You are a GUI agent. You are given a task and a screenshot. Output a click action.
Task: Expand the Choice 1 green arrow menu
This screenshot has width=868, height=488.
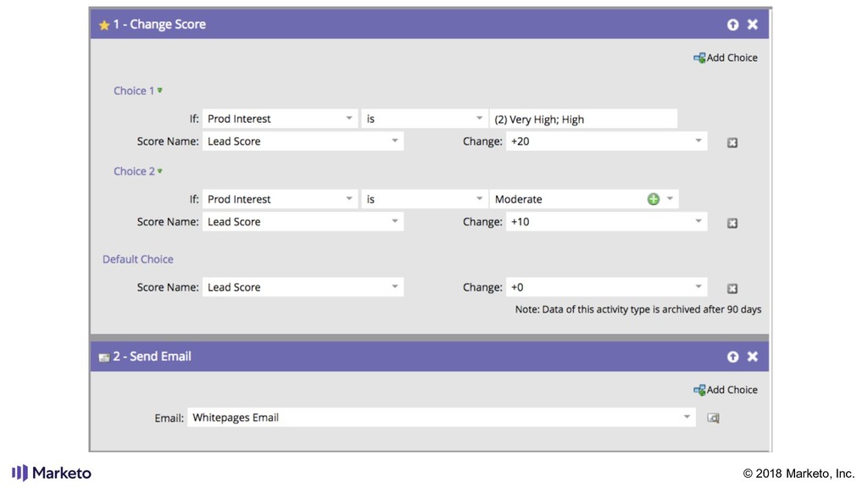click(x=159, y=91)
